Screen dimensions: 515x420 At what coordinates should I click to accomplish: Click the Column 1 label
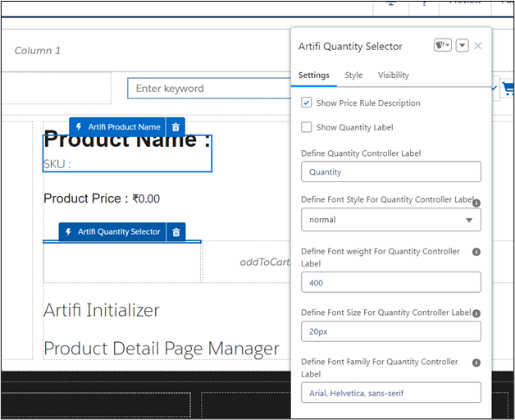point(38,50)
